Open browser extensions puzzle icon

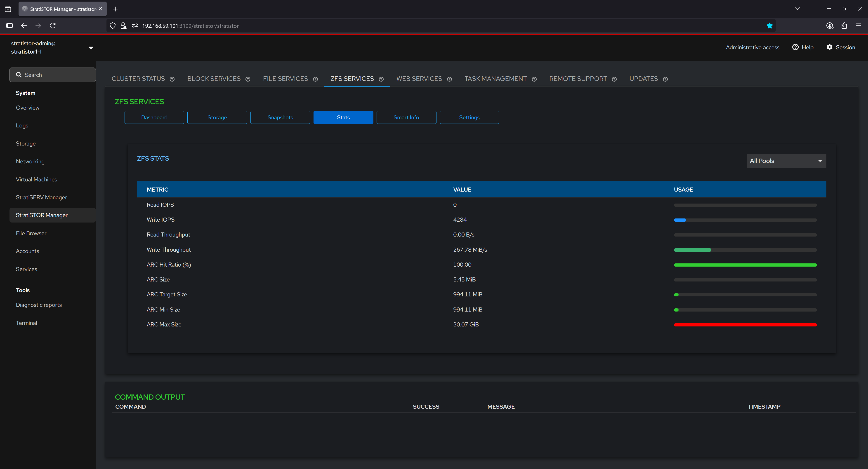tap(844, 26)
